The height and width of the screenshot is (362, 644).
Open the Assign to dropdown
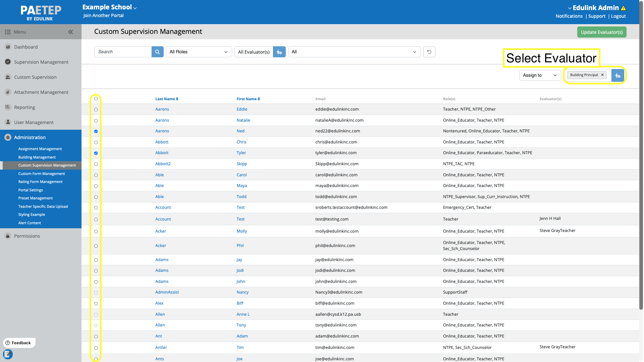pos(539,75)
